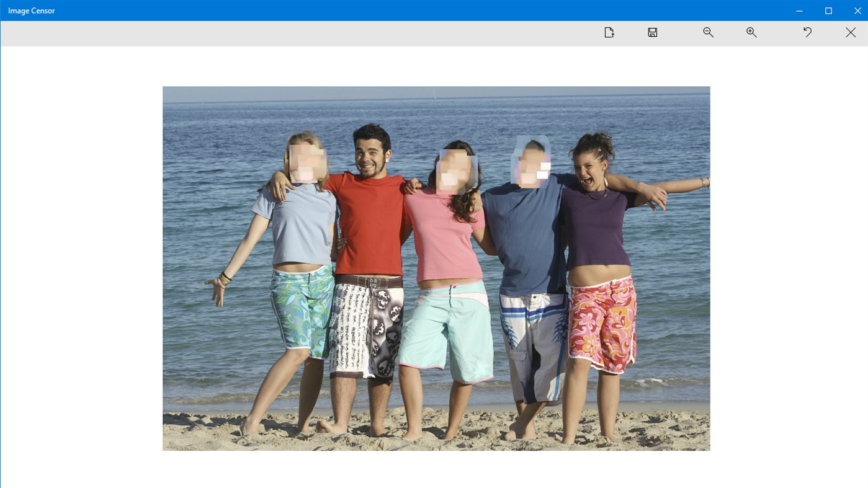Clear the current image with the X icon

pos(850,32)
